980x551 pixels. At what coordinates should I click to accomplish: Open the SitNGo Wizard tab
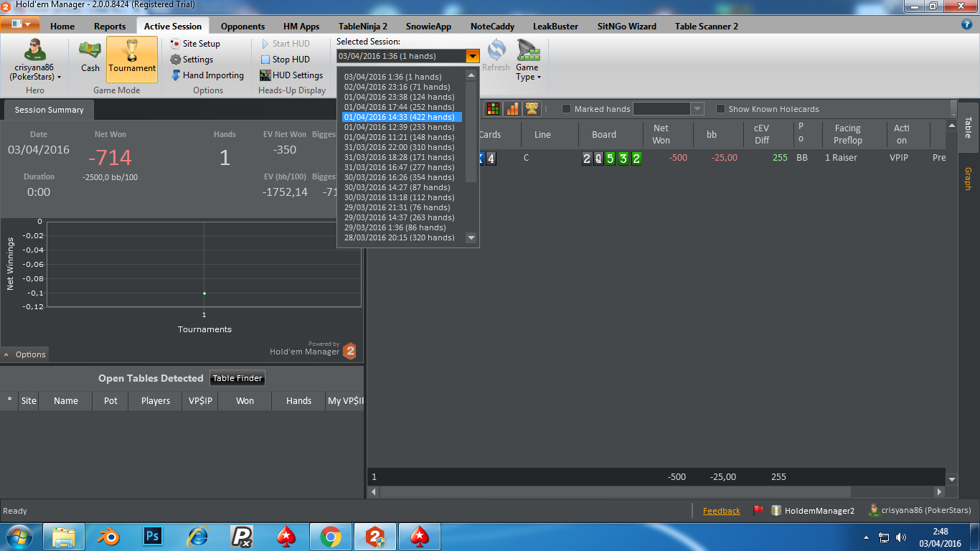[x=626, y=27]
